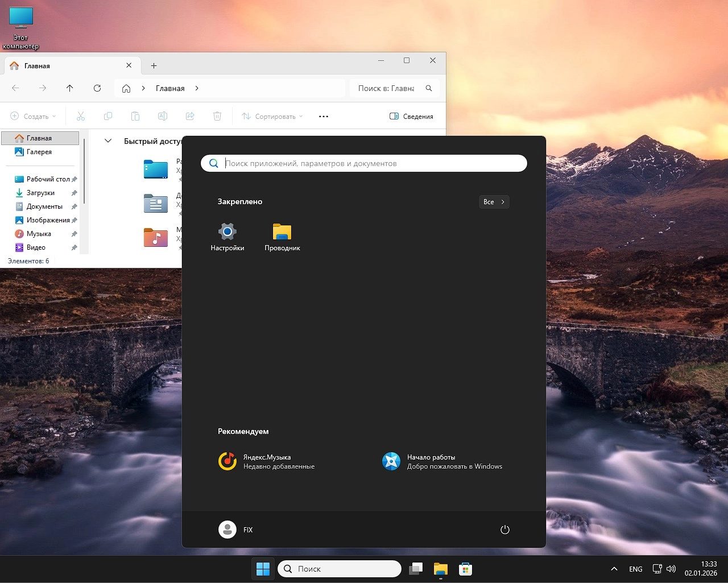Open the Создать dropdown menu
728x583 pixels.
(33, 116)
